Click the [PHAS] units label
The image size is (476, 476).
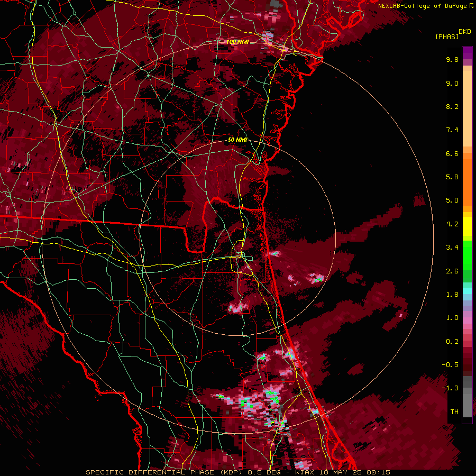click(x=447, y=36)
